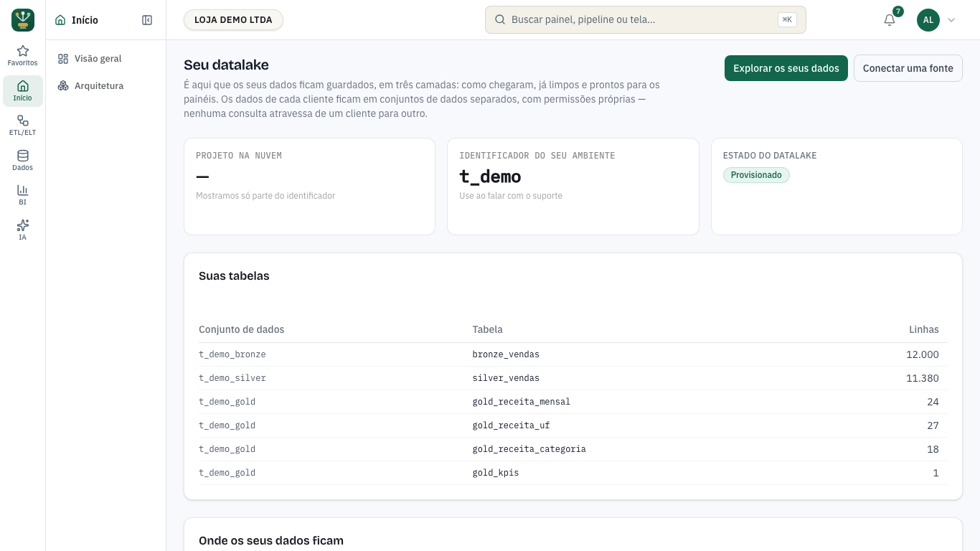Focus the Buscar painel search field
The image size is (980, 551).
(646, 20)
